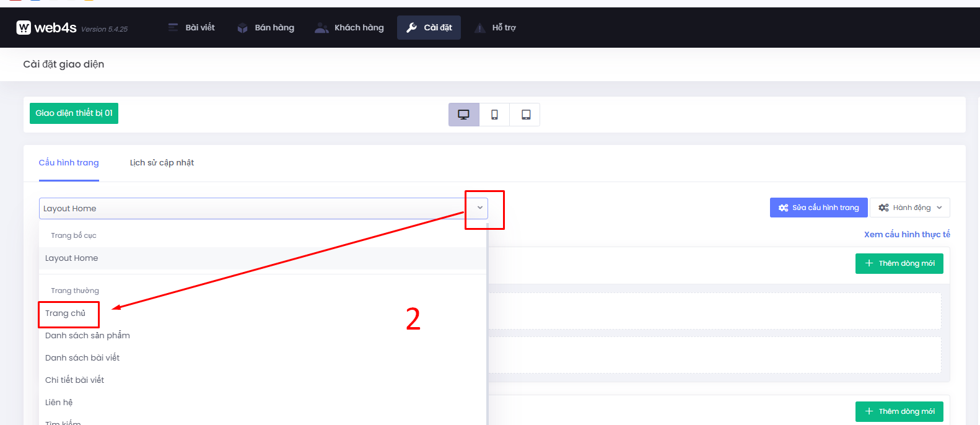Open the Bán hàng menu
Viewport: 980px width, 425px height.
point(266,28)
